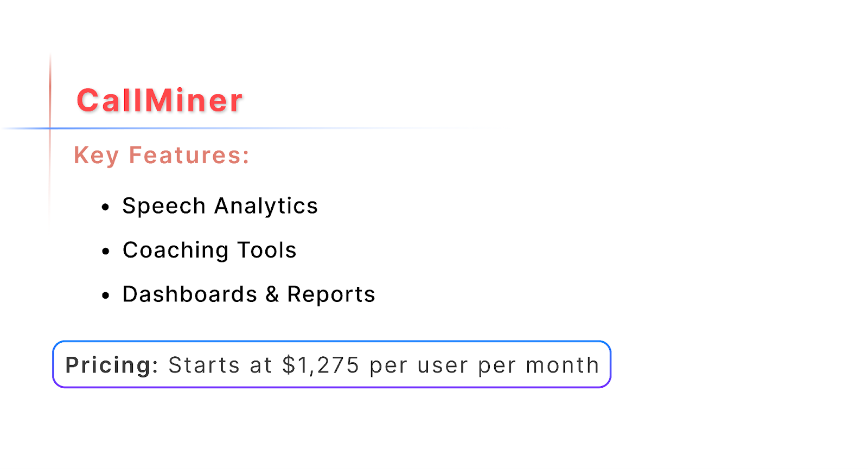Click the vertical red line beside the title
Viewport: 868px width, 469px height.
(x=50, y=92)
